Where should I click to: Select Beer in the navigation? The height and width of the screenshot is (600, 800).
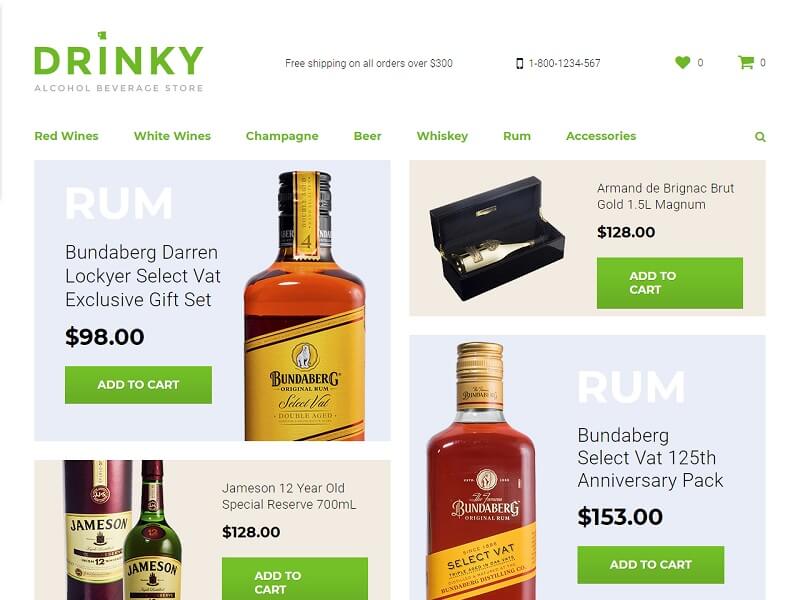coord(367,136)
